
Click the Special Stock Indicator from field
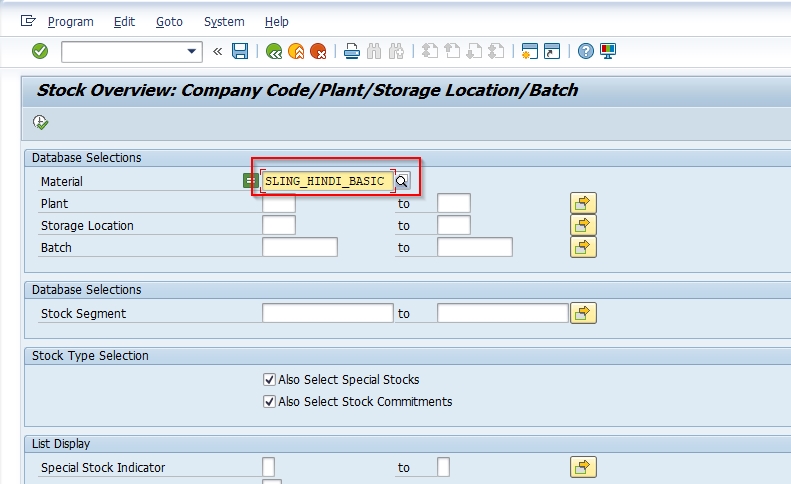tap(268, 467)
